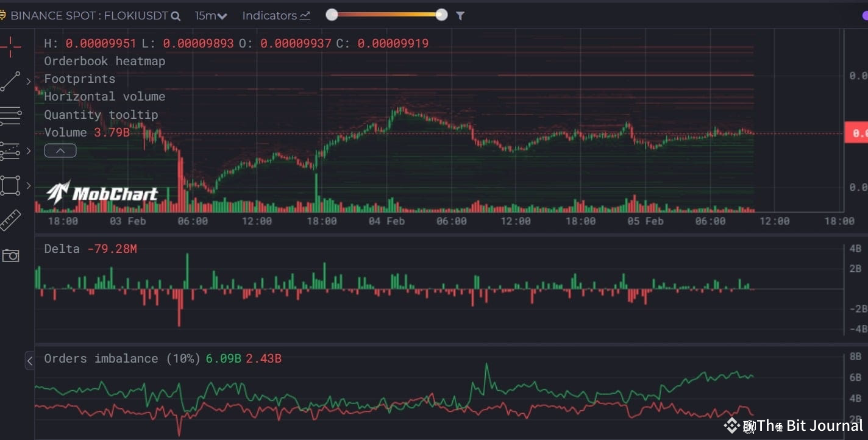The image size is (868, 440).
Task: Enable the Quantity tooltip option
Action: (x=101, y=115)
